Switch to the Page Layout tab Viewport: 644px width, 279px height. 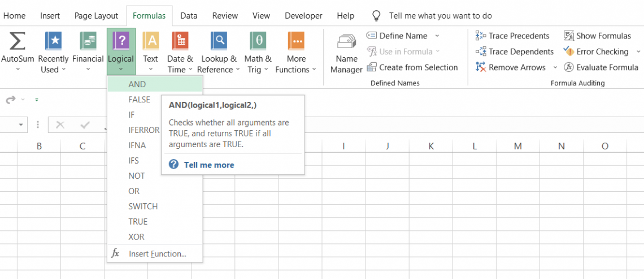coord(96,16)
